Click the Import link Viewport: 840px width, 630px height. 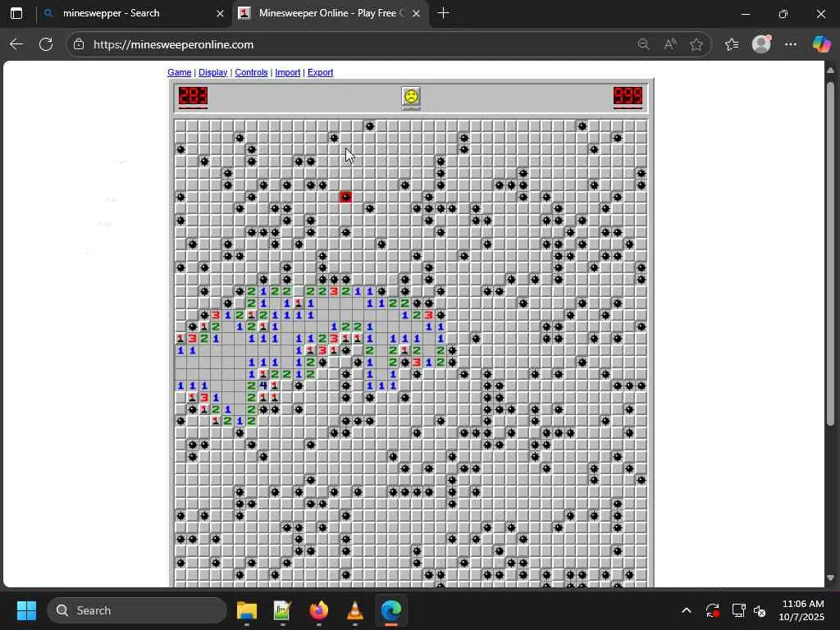click(x=287, y=72)
